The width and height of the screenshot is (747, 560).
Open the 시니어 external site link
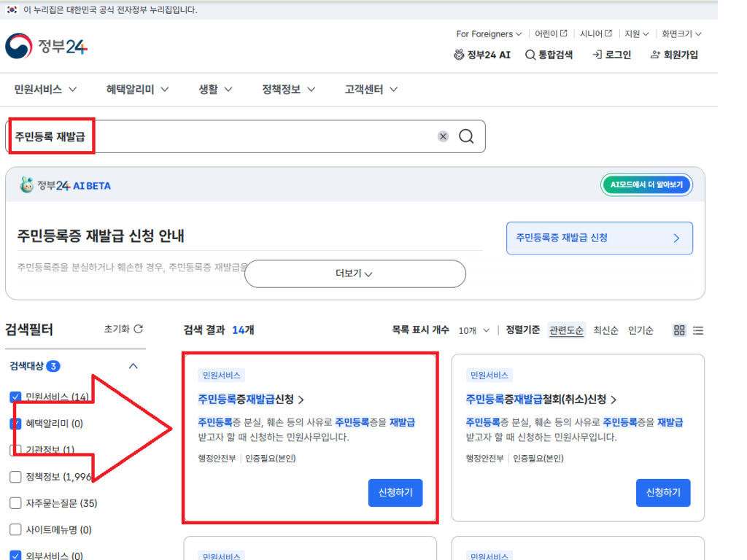click(x=595, y=34)
